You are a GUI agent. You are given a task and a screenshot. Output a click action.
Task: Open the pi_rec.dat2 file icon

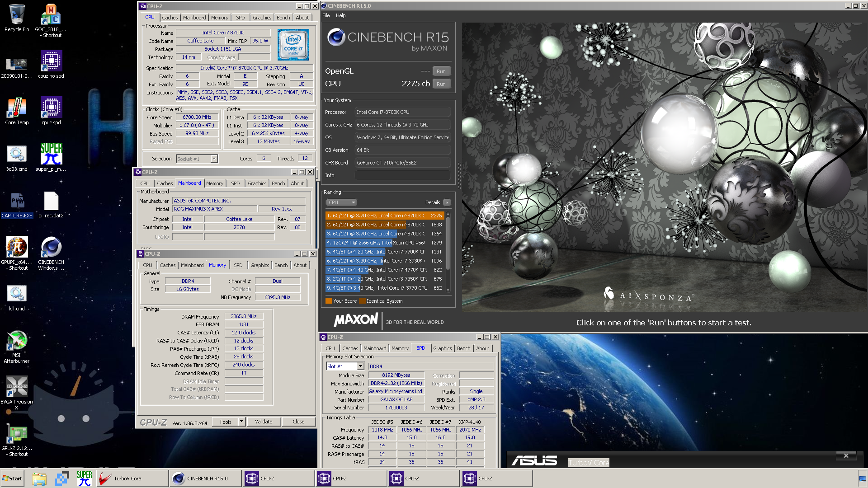[51, 204]
